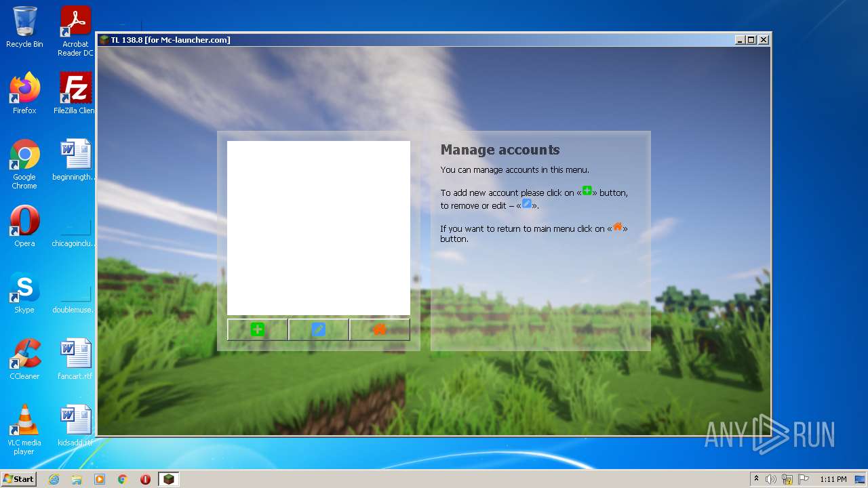
Task: Select the TL launcher taskbar button
Action: pos(168,479)
